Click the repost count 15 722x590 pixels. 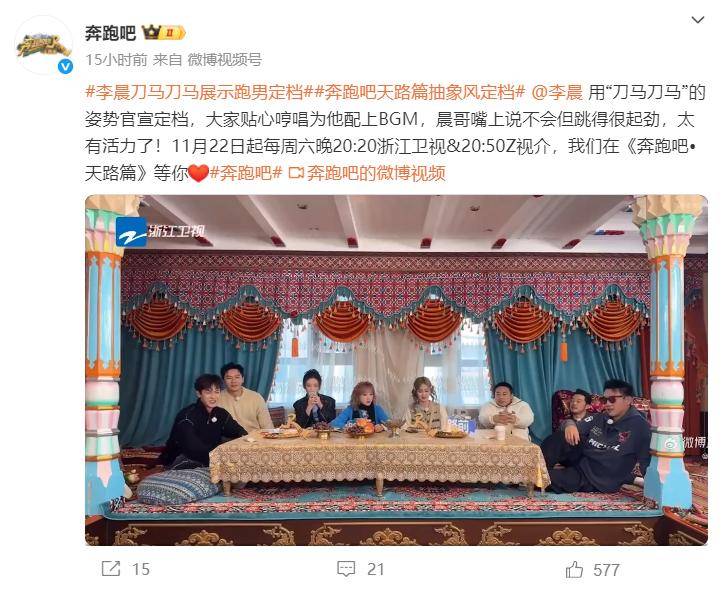(141, 569)
